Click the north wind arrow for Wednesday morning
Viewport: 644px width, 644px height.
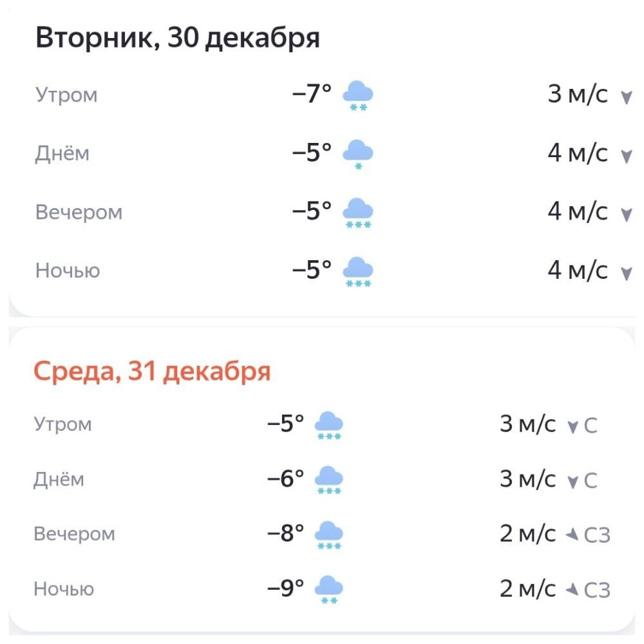[573, 427]
